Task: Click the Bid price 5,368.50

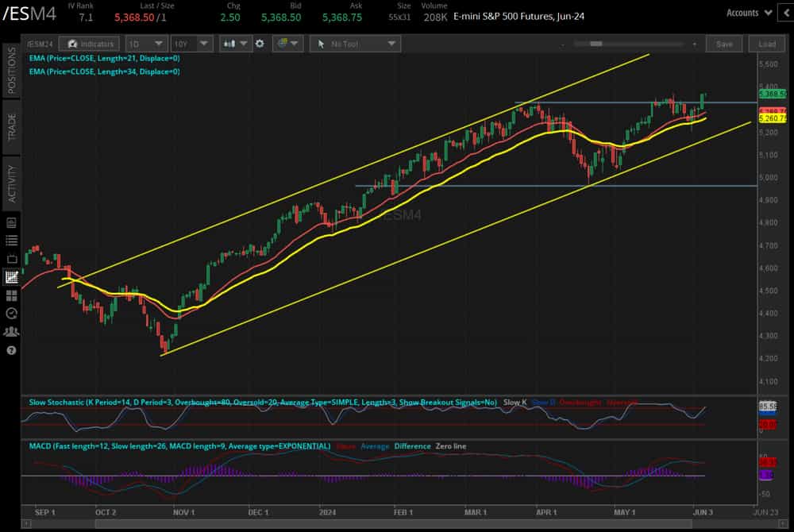Action: pyautogui.click(x=281, y=17)
